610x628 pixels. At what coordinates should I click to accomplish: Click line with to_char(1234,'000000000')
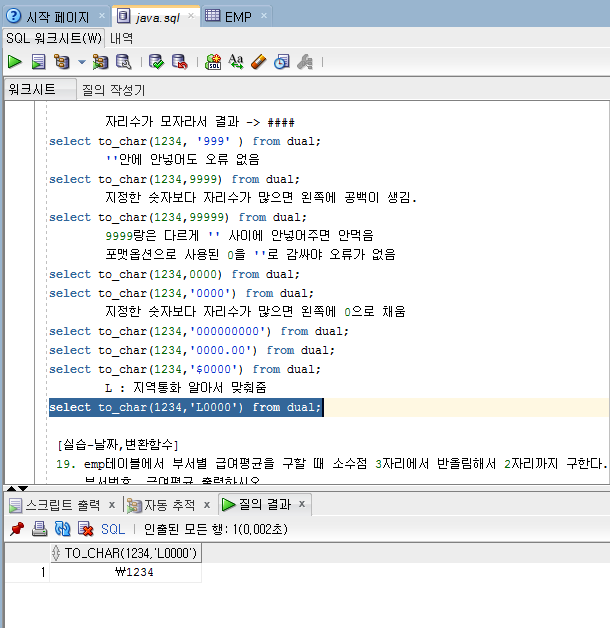199,332
